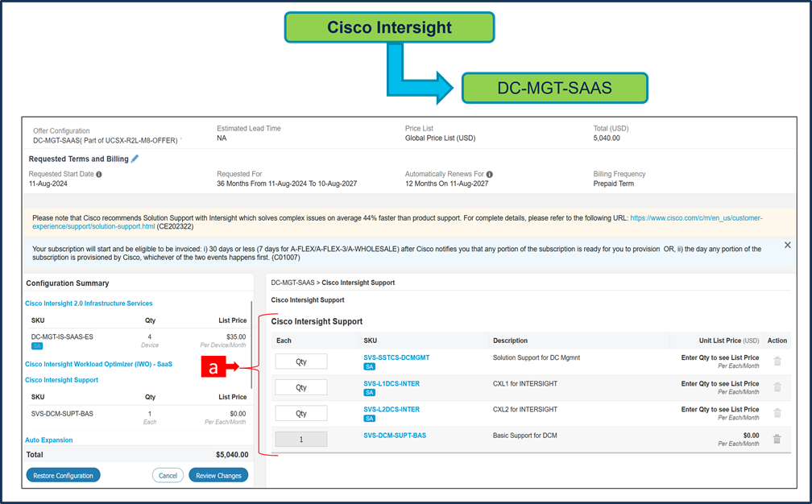Open Cisco Intersight Support summary section
The image size is (812, 504).
61,380
